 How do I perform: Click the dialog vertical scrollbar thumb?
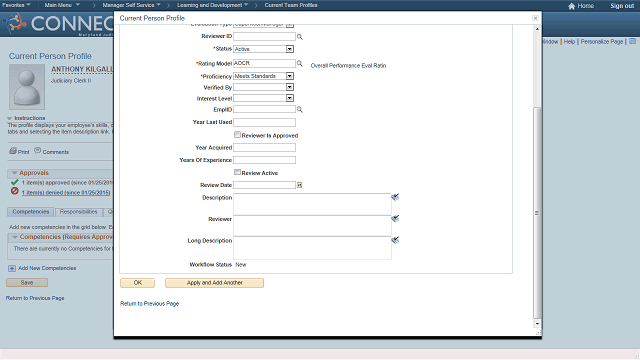point(537,212)
